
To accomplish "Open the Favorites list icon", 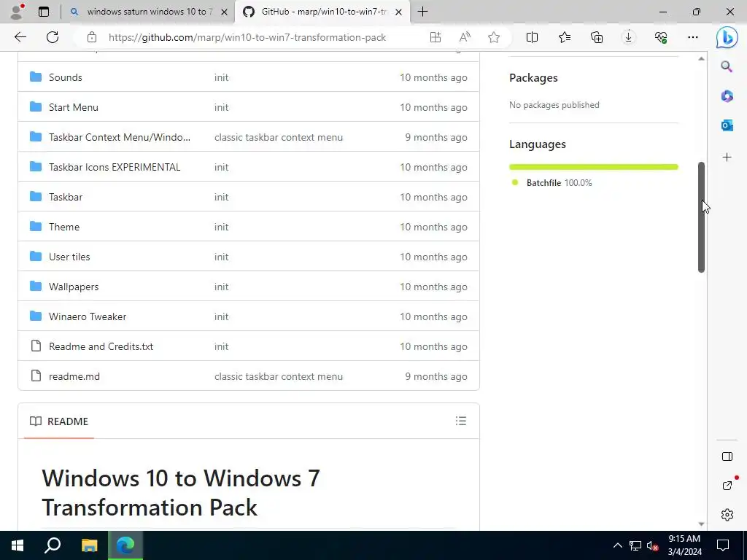I will [565, 37].
